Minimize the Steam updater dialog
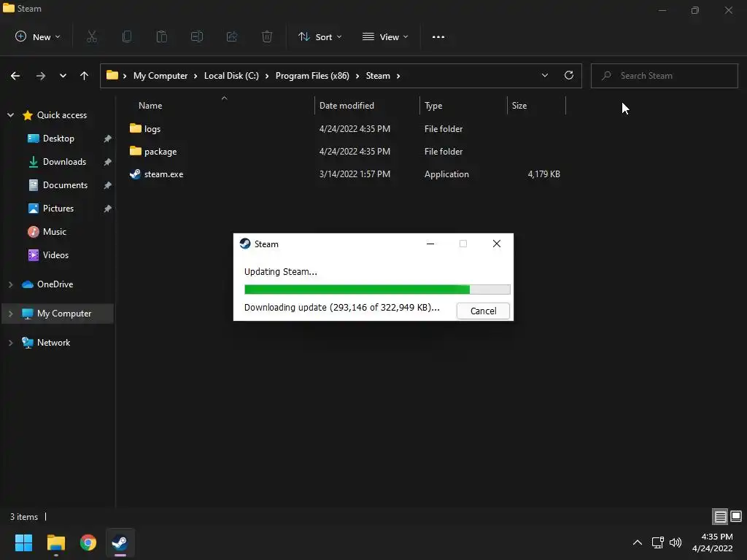The width and height of the screenshot is (747, 560). tap(430, 244)
